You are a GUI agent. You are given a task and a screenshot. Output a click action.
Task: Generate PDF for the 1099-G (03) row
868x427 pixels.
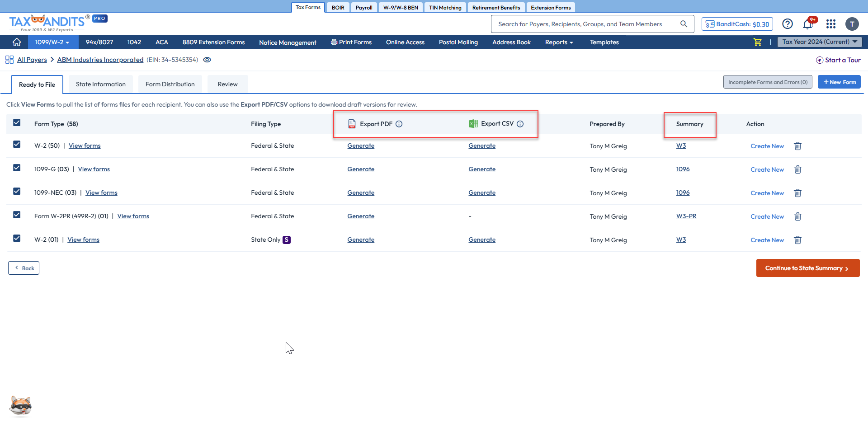click(361, 169)
